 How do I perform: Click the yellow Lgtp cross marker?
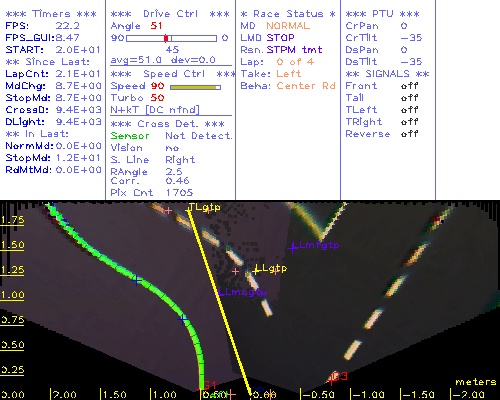[256, 270]
